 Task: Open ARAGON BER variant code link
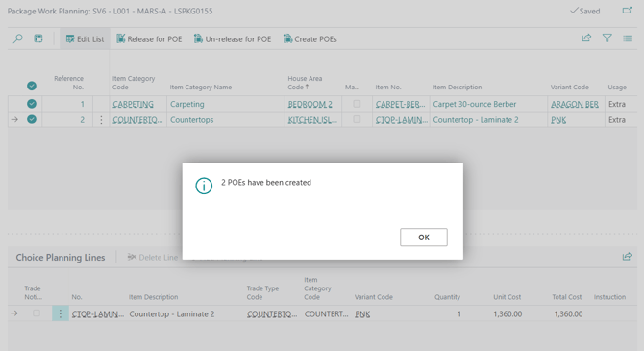click(x=575, y=104)
